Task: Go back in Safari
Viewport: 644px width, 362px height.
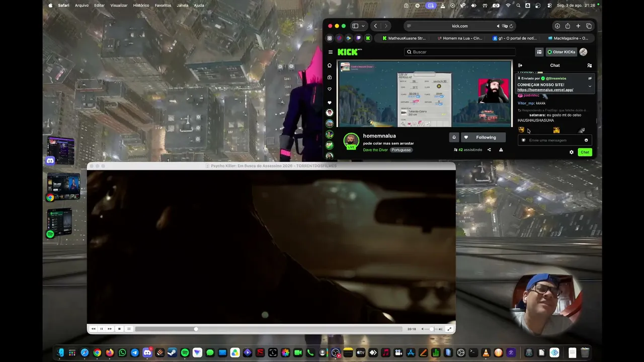Action: (x=375, y=26)
